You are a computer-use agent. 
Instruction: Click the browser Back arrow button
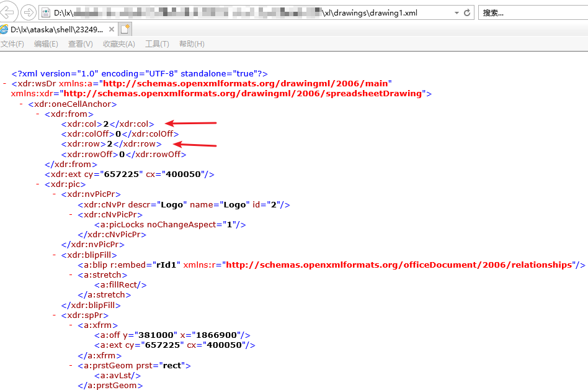point(7,13)
